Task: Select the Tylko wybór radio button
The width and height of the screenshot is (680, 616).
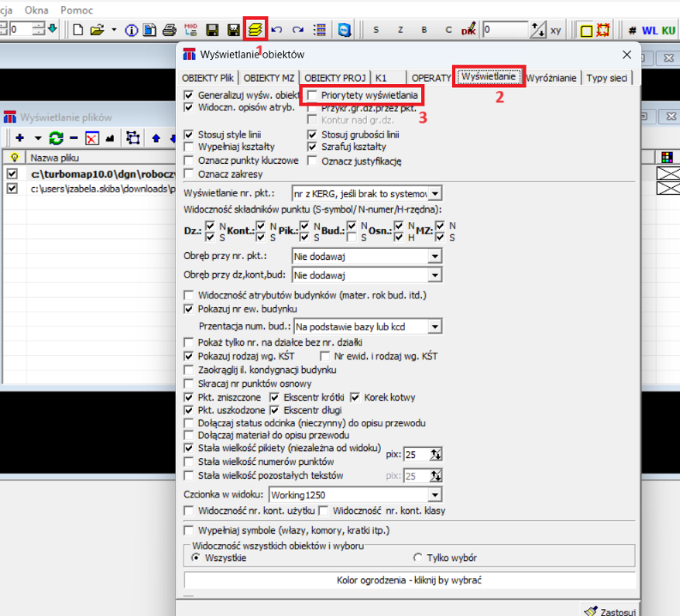Action: (418, 557)
